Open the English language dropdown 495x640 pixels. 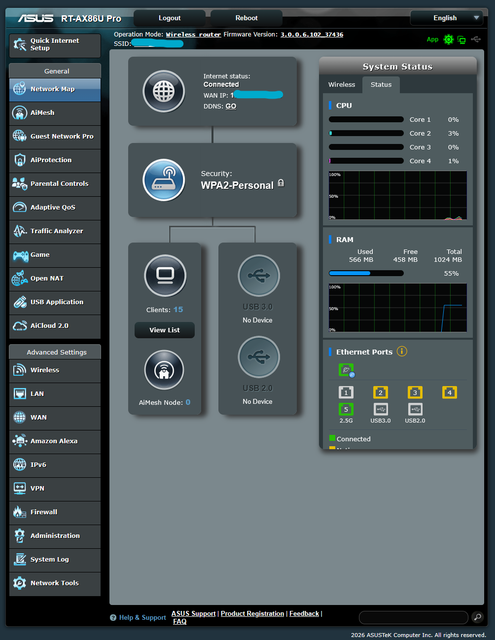pyautogui.click(x=447, y=18)
